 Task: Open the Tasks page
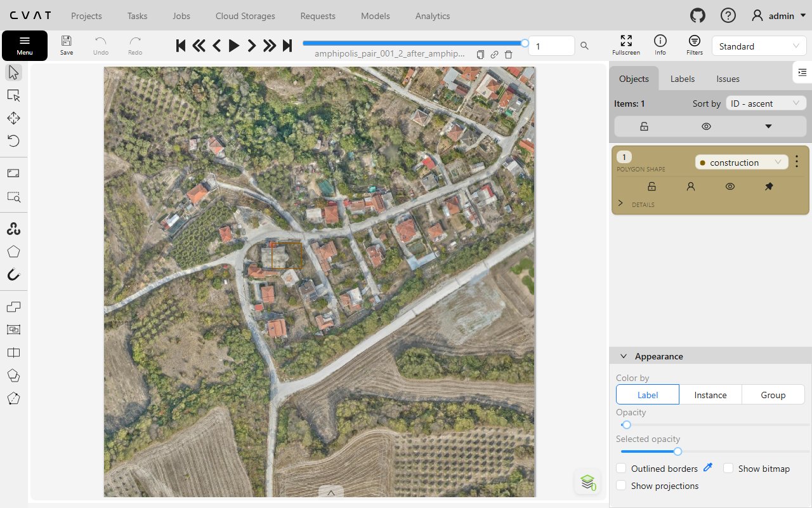coord(137,16)
